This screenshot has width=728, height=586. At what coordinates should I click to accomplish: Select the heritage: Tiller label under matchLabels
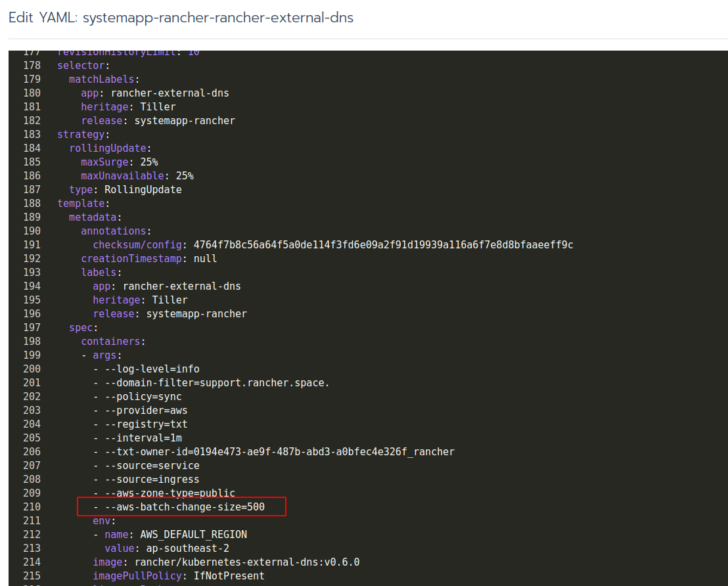(129, 106)
